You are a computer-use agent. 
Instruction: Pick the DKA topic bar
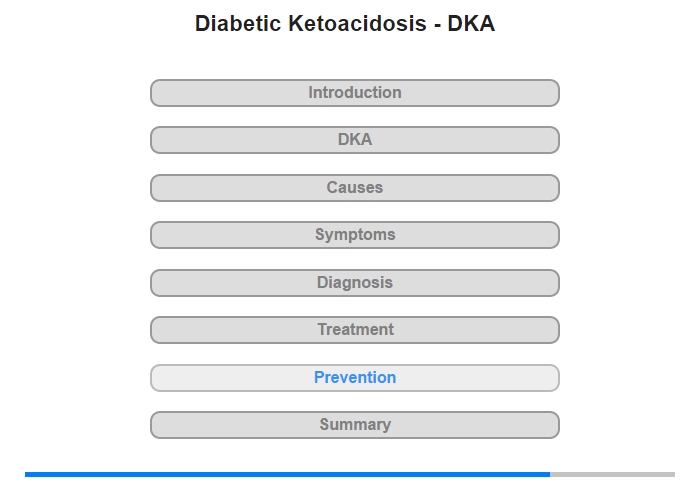coord(354,140)
